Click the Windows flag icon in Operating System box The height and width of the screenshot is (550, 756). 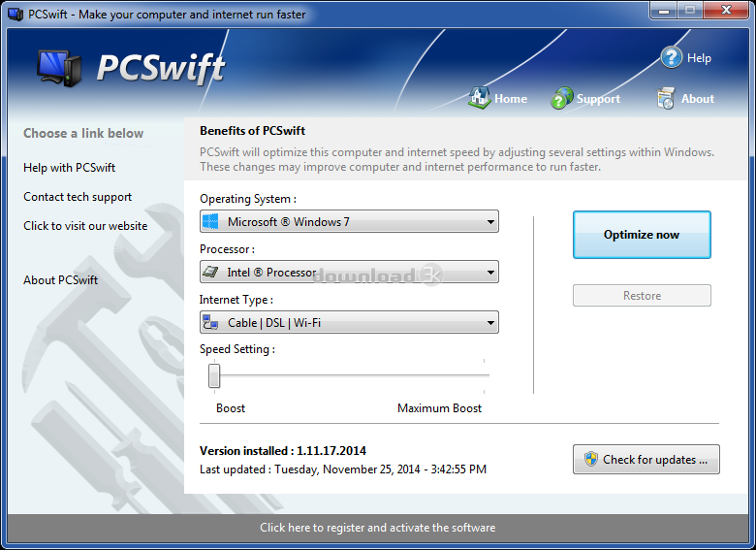pyautogui.click(x=210, y=222)
